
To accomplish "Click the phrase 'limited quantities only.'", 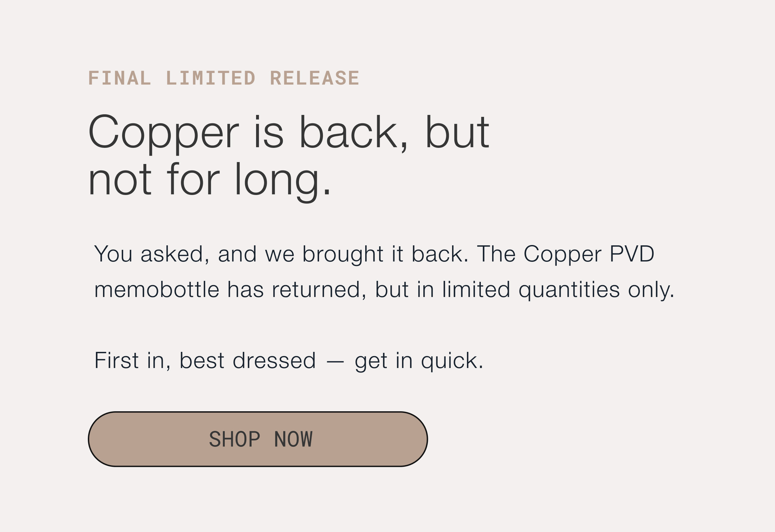I will pos(558,290).
